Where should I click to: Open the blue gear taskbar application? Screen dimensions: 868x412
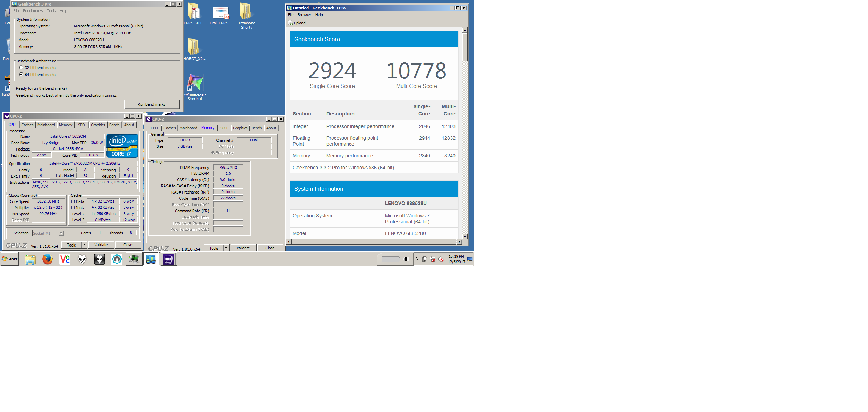[117, 259]
